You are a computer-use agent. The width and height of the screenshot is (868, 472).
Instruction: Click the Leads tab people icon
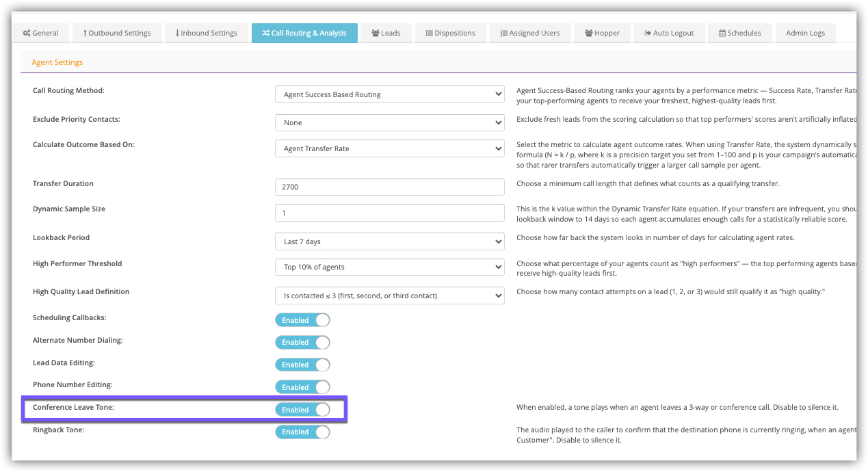tap(376, 33)
